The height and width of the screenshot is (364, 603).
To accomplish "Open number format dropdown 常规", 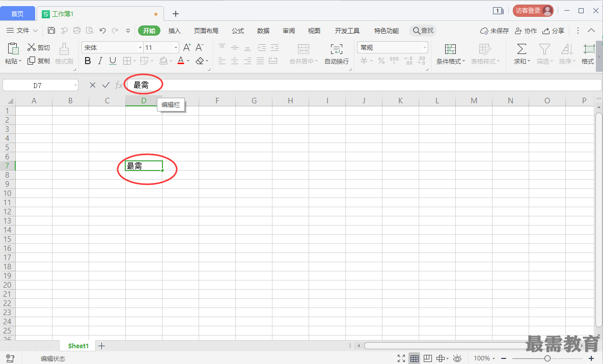I will click(425, 48).
